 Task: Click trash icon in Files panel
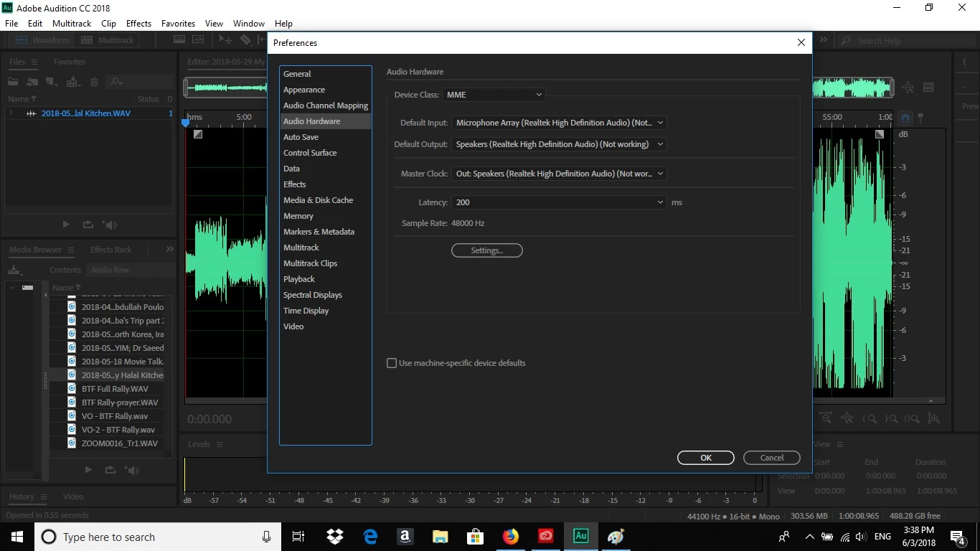94,83
